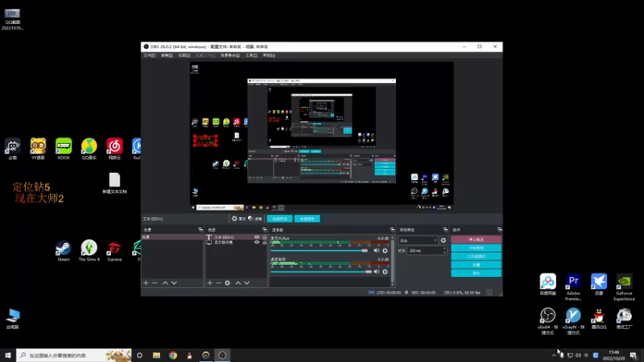
Task: Open File Explorer from the taskbar
Action: [156, 355]
